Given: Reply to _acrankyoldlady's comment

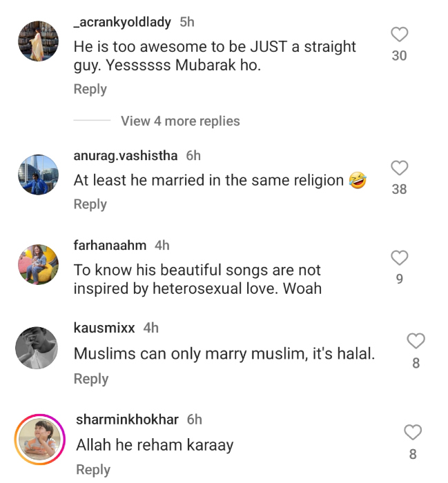Looking at the screenshot, I should [90, 89].
